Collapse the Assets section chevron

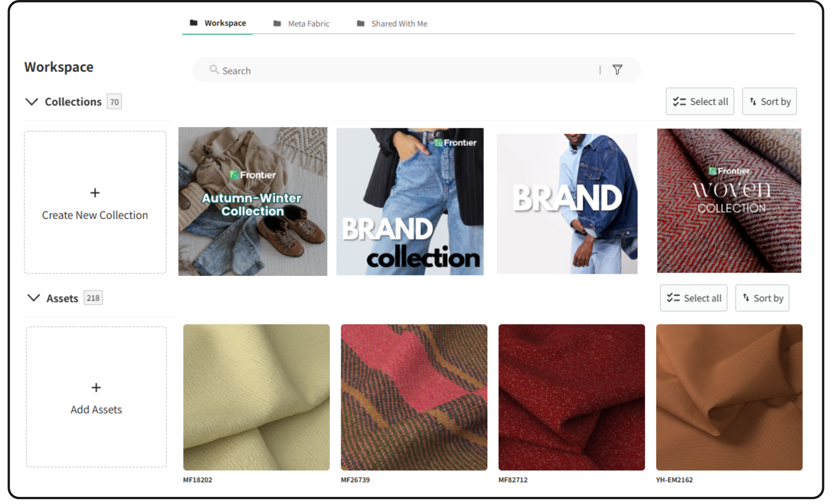[x=34, y=298]
